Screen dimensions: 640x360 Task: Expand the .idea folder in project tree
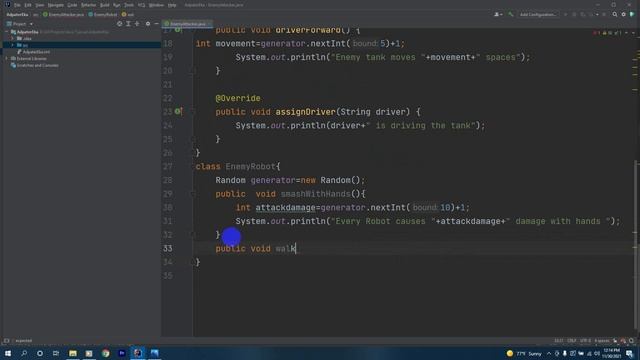click(13, 38)
